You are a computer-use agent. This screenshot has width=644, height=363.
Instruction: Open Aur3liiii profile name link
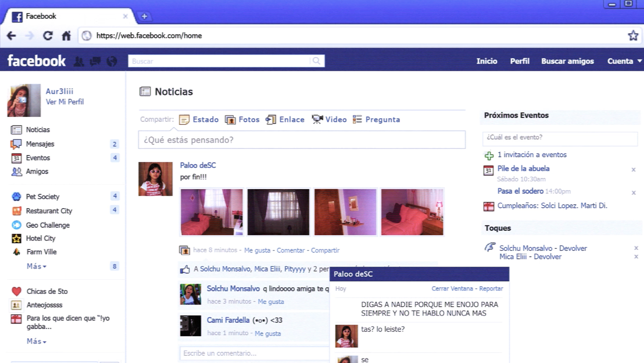[x=59, y=91]
